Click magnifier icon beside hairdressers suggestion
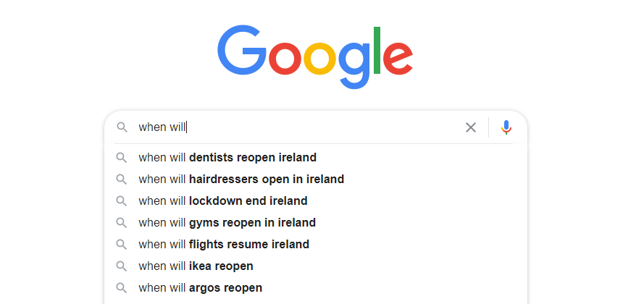 (x=121, y=180)
